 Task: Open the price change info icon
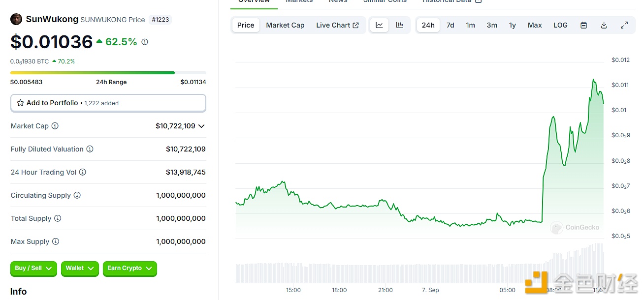point(145,42)
